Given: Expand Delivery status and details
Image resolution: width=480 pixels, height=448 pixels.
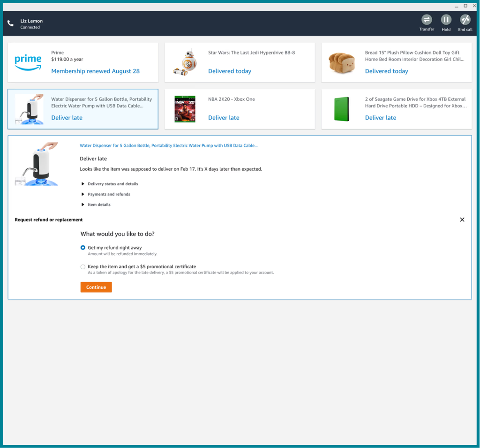Looking at the screenshot, I should tap(112, 184).
